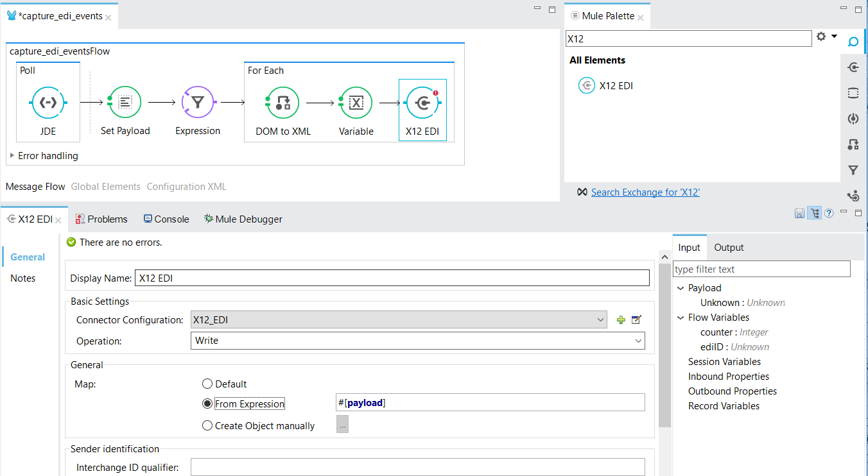Viewport: 868px width, 476px height.
Task: Switch to Input metadata tab
Action: pos(690,248)
